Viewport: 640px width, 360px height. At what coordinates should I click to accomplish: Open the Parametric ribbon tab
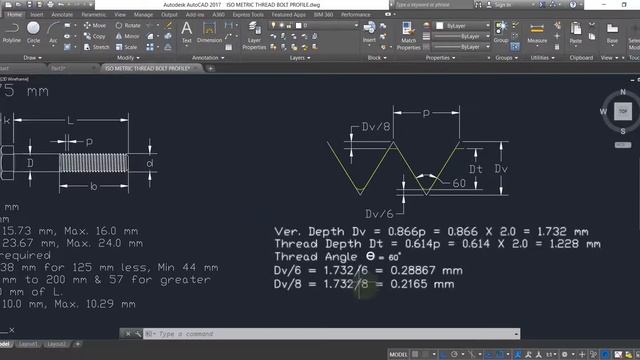point(93,15)
